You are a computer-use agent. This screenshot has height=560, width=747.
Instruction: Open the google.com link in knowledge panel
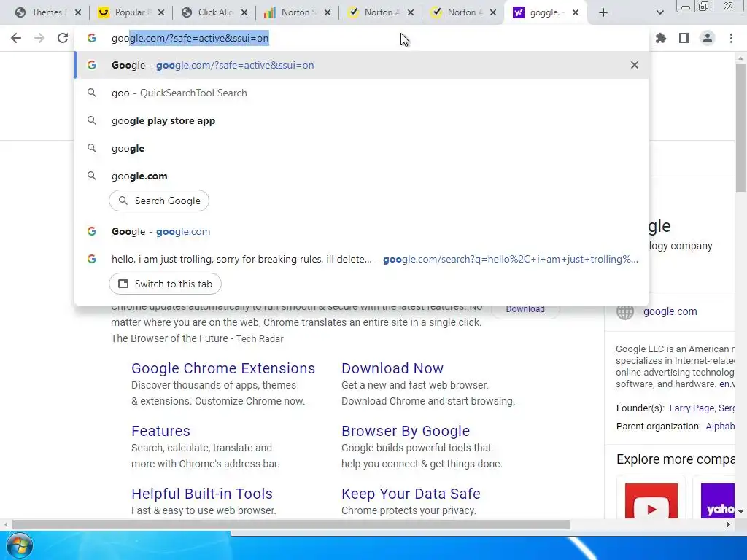(x=670, y=311)
